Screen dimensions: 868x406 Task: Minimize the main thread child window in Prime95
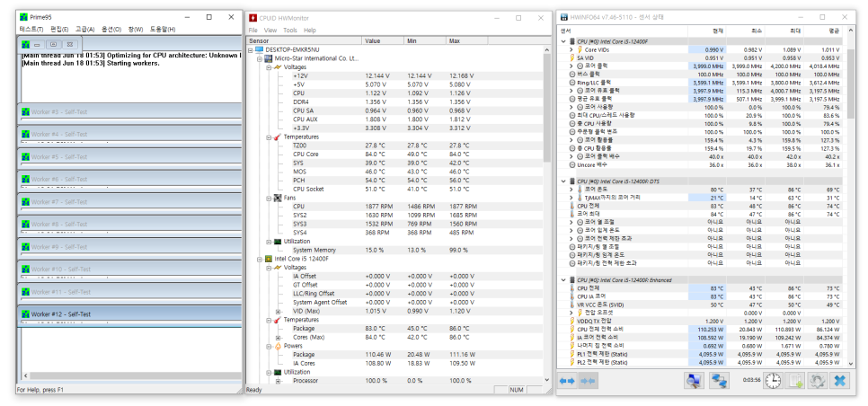(x=37, y=44)
